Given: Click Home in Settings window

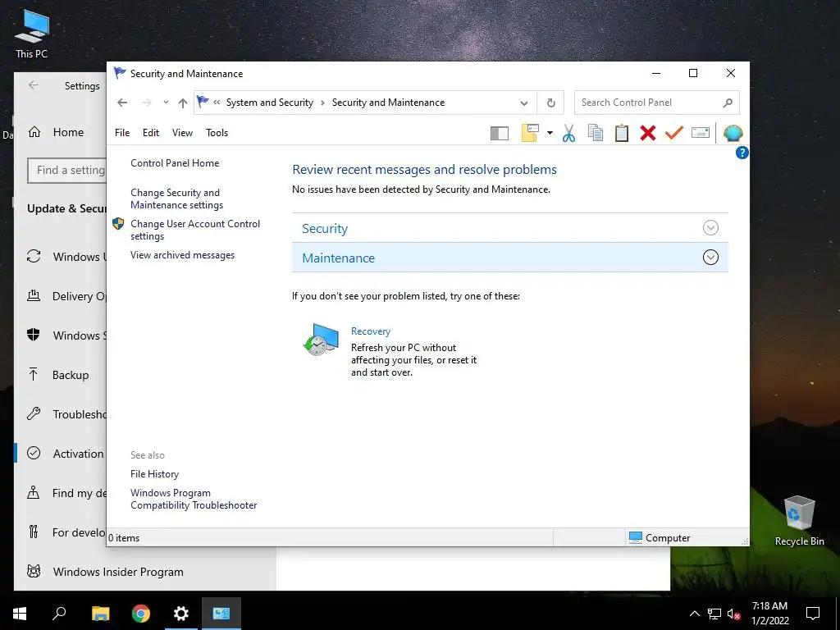Looking at the screenshot, I should pyautogui.click(x=68, y=132).
